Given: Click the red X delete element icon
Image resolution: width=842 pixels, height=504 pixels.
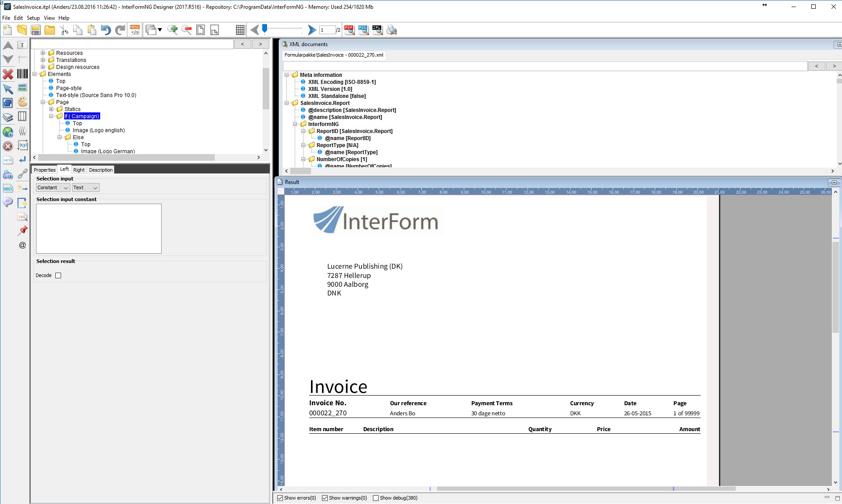Looking at the screenshot, I should pyautogui.click(x=8, y=74).
